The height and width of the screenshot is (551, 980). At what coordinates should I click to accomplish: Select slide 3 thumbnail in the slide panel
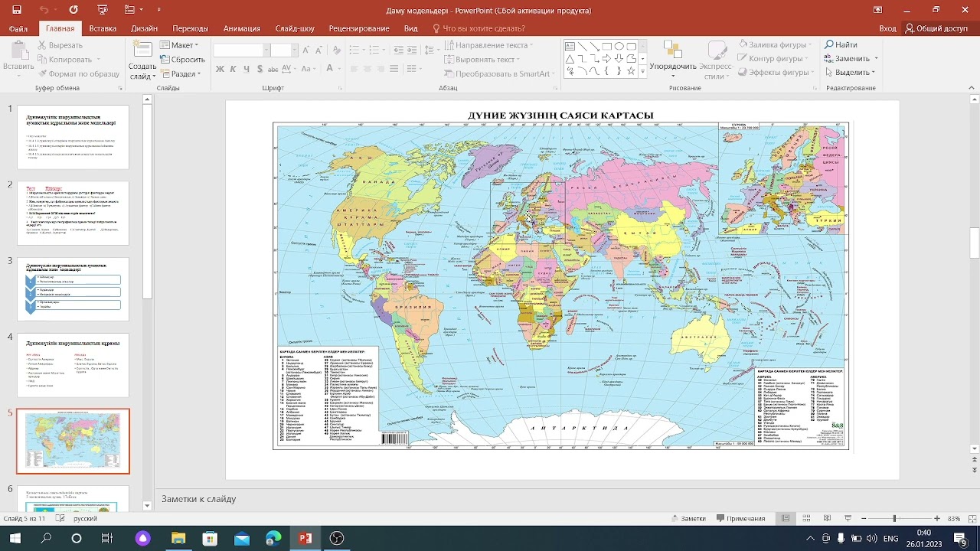(73, 289)
